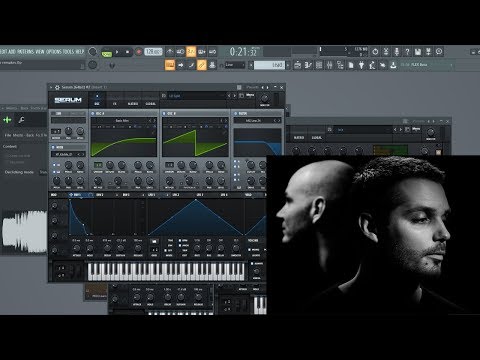Toggle OSC A power switch
This screenshot has height=360, width=480.
point(93,114)
